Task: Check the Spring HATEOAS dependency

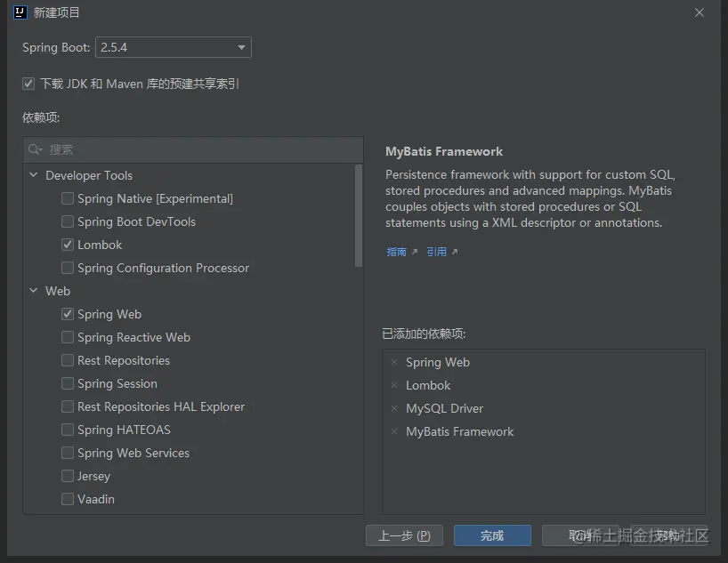Action: point(68,430)
